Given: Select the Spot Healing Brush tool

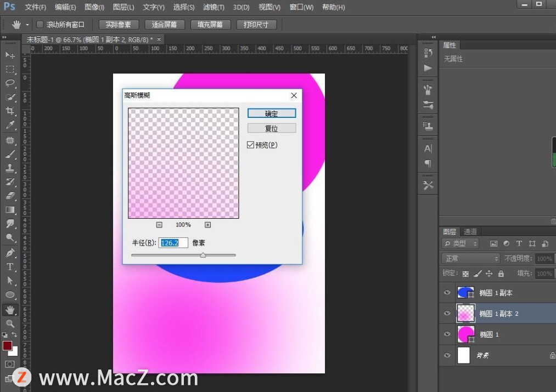Looking at the screenshot, I should point(10,140).
